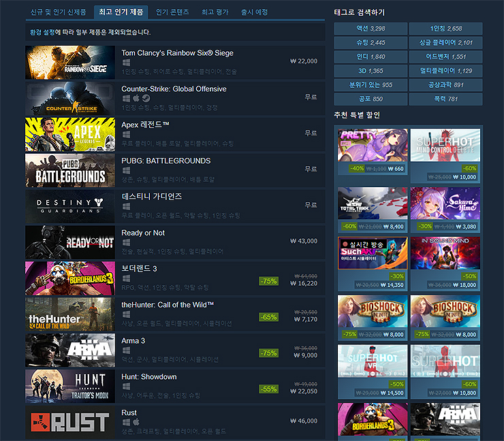The image size is (504, 441).
Task: Select the 액션 3,298 tag button
Action: [x=371, y=29]
